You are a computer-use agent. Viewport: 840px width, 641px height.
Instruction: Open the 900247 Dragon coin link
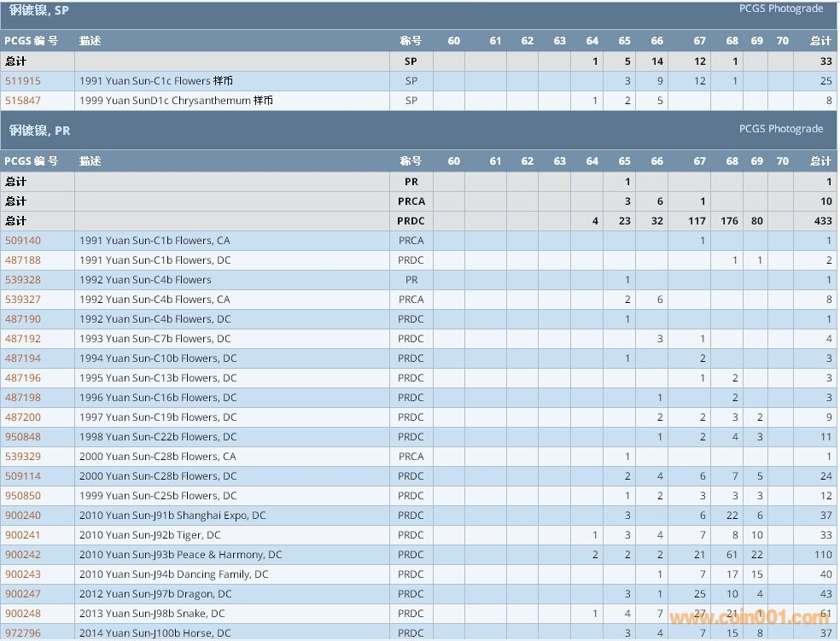point(23,594)
